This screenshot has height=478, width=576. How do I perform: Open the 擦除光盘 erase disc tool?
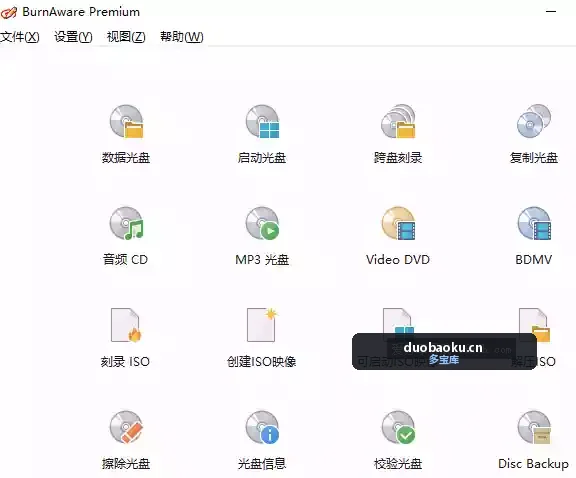click(x=126, y=440)
